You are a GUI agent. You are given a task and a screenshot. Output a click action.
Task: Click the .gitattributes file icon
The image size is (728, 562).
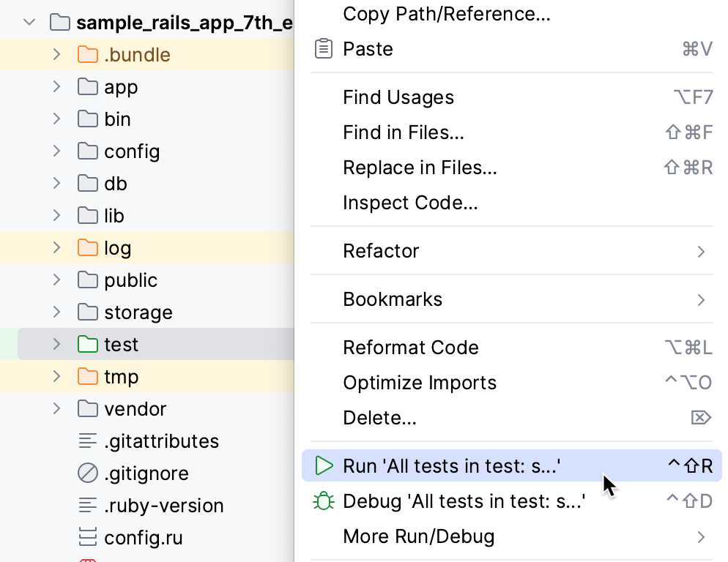86,441
